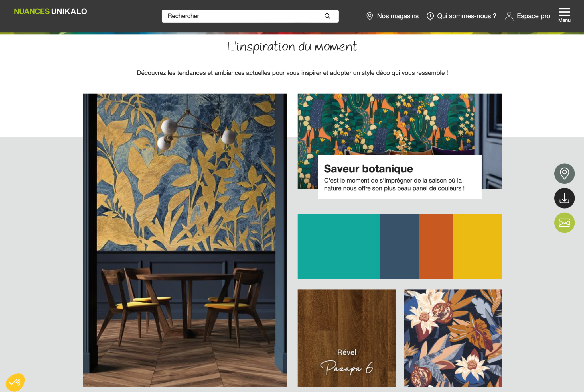Viewport: 584px width, 392px height.
Task: Click the search magnifier icon
Action: [x=327, y=16]
